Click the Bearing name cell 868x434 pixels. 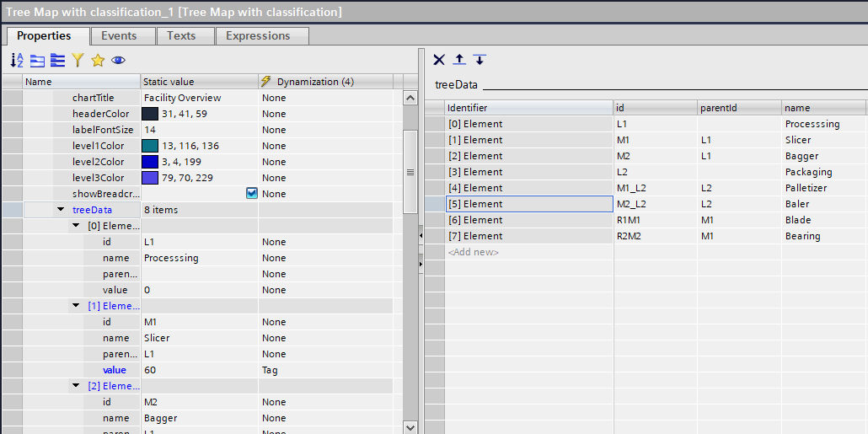click(823, 236)
